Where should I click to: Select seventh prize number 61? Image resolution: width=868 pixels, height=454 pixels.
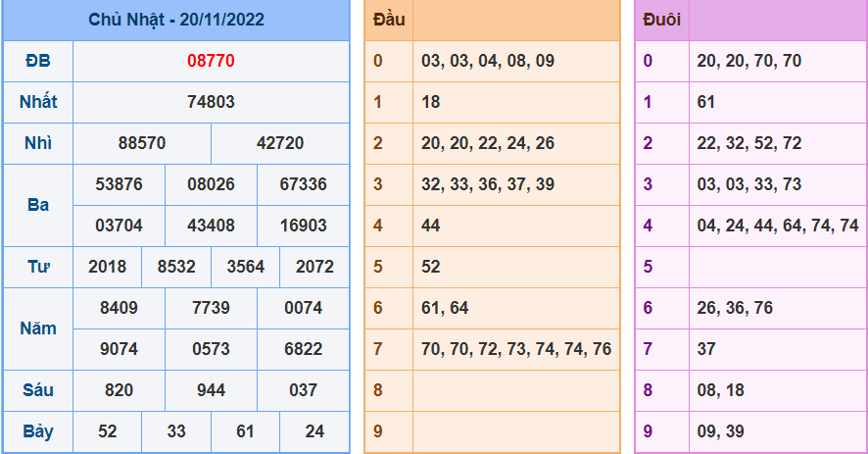pyautogui.click(x=246, y=431)
